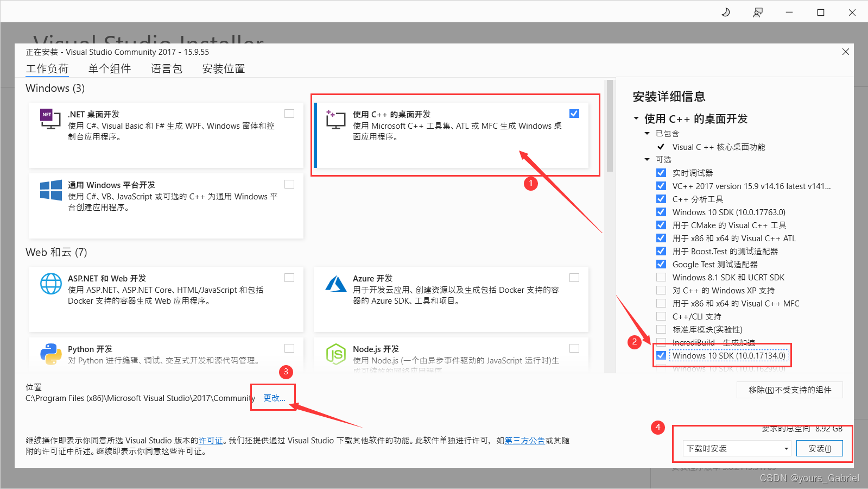
Task: Check the Node.js 开发 workload checkbox
Action: tap(574, 348)
